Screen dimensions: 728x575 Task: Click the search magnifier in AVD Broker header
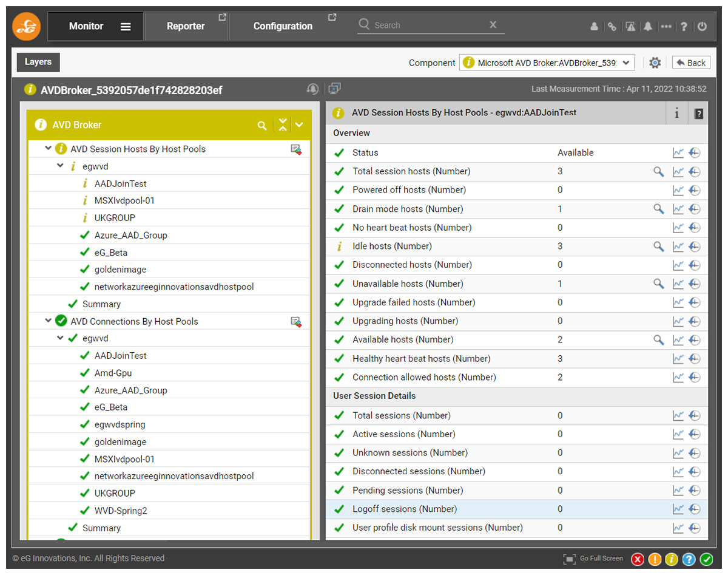(x=262, y=126)
